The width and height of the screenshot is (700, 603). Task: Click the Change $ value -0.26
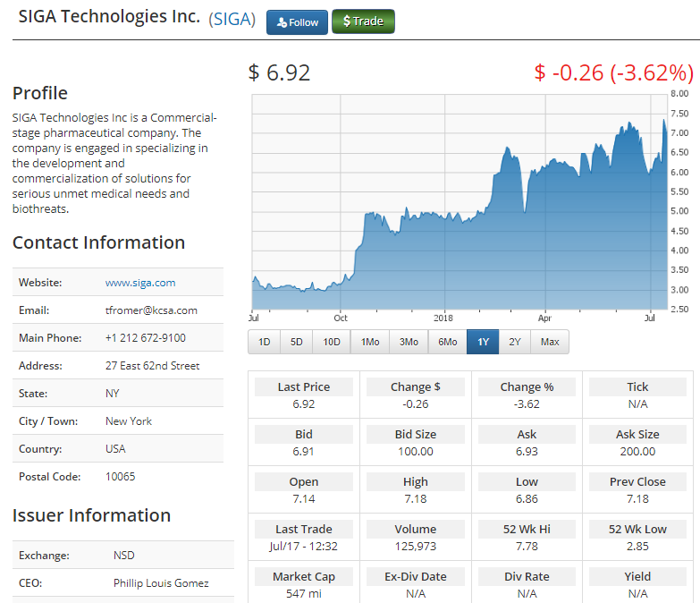pyautogui.click(x=415, y=404)
